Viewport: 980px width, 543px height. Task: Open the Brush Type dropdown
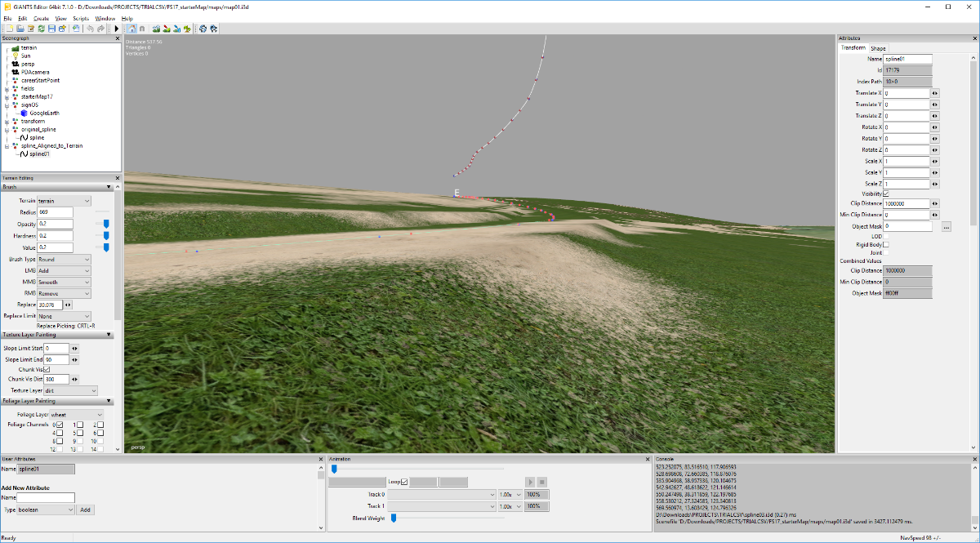coord(64,259)
